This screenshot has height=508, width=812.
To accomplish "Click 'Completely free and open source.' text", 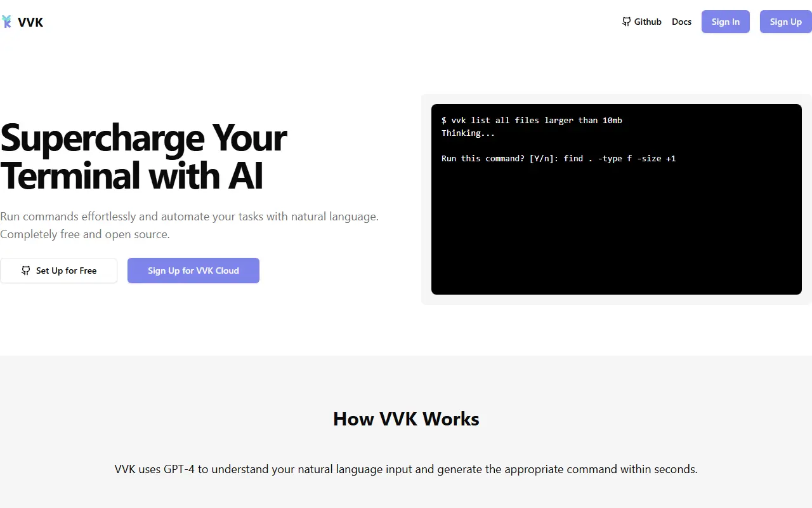I will pos(85,234).
